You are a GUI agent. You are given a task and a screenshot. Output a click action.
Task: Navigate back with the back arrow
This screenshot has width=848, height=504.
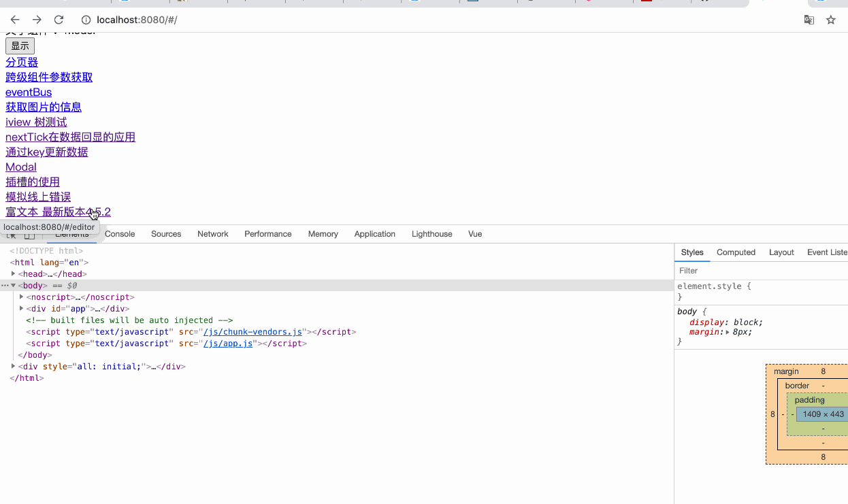click(x=15, y=20)
